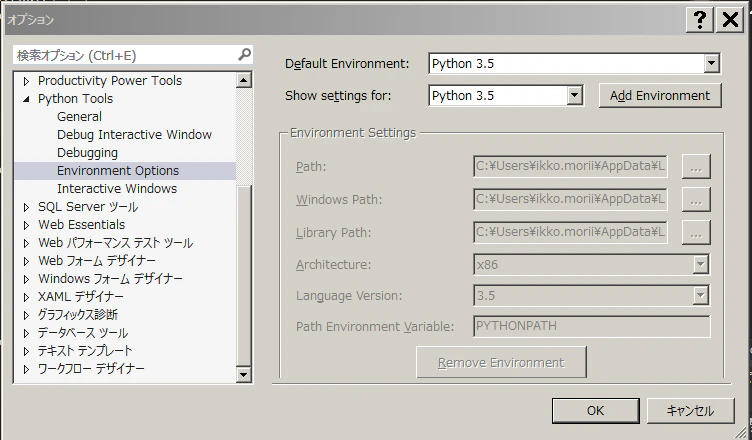Open Architecture x86 dropdown

pos(701,264)
